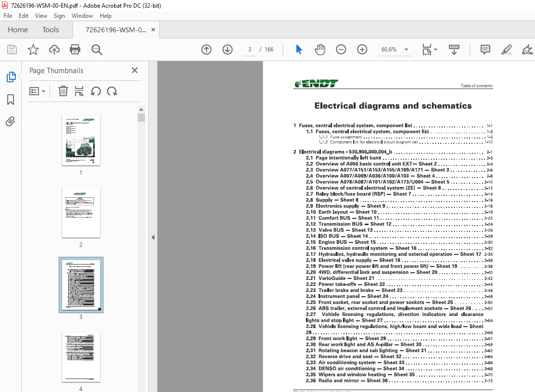535x392 pixels.
Task: Click the scrolling mode icon
Action: 454,50
